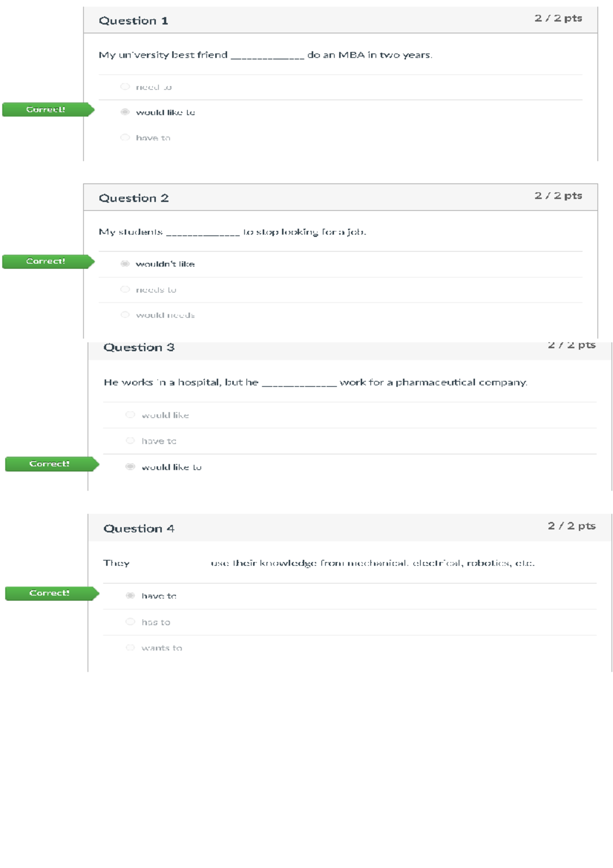The height and width of the screenshot is (868, 613).
Task: Click the Question 1 header title
Action: tap(133, 21)
